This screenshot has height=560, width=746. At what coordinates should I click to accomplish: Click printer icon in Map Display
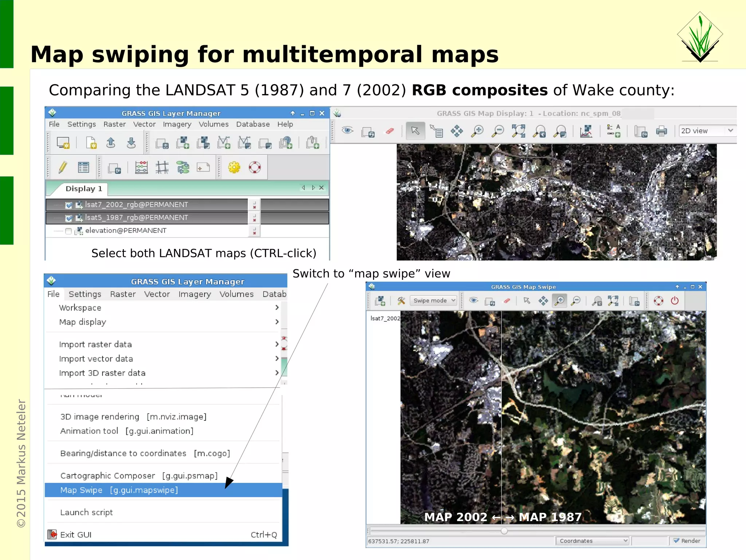(661, 131)
